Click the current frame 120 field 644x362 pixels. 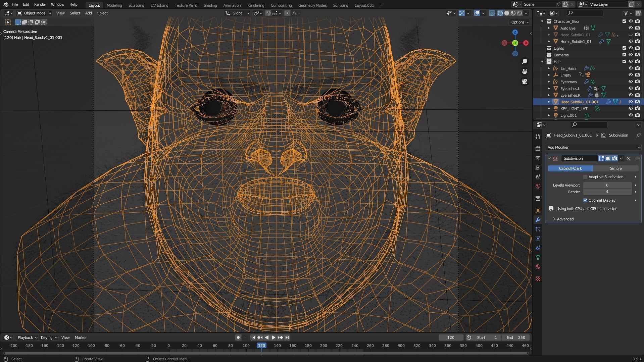[451, 338]
